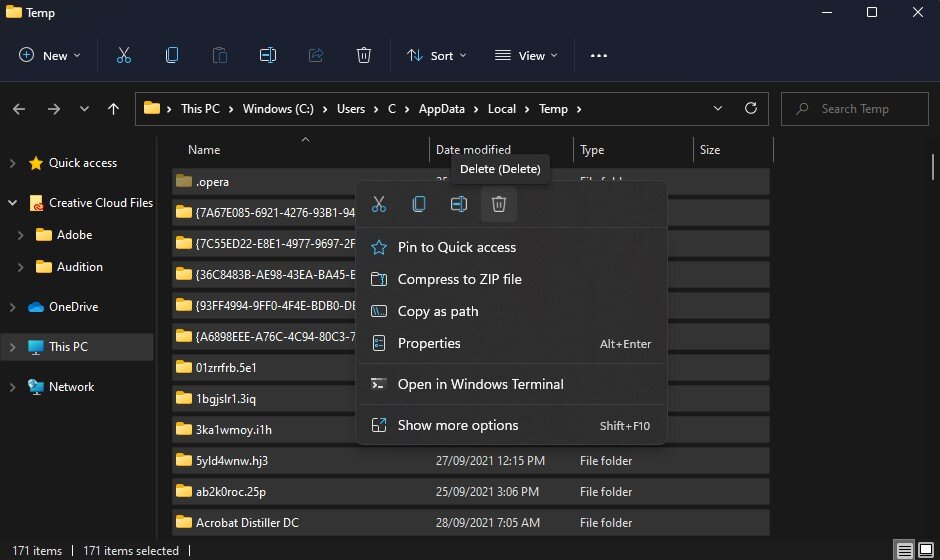Switch to large thumbnails view in status bar
This screenshot has width=940, height=560.
pos(927,551)
